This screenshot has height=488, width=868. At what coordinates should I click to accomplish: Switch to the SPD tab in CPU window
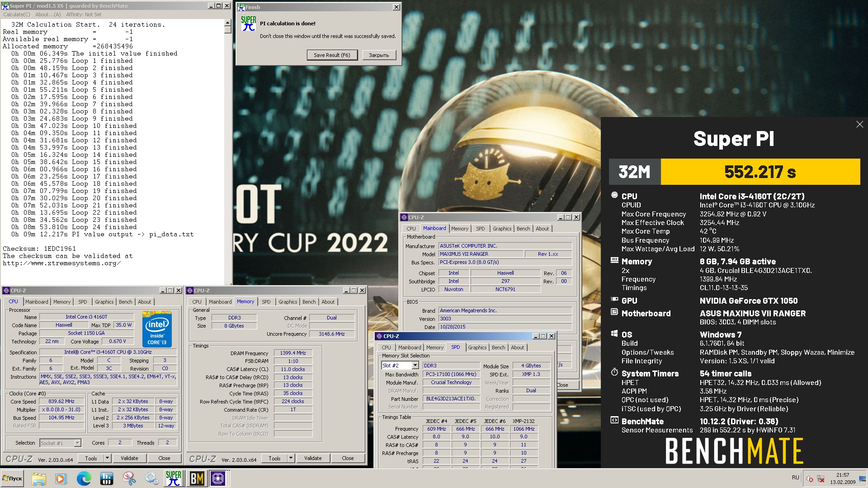coord(82,302)
